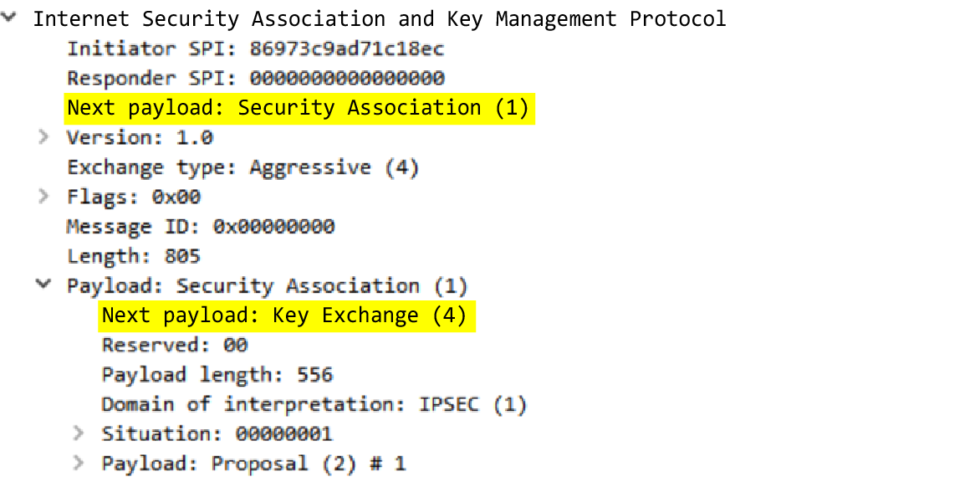Expand the Payload: Proposal (2) arrow
Image resolution: width=980 pixels, height=482 pixels.
79,463
